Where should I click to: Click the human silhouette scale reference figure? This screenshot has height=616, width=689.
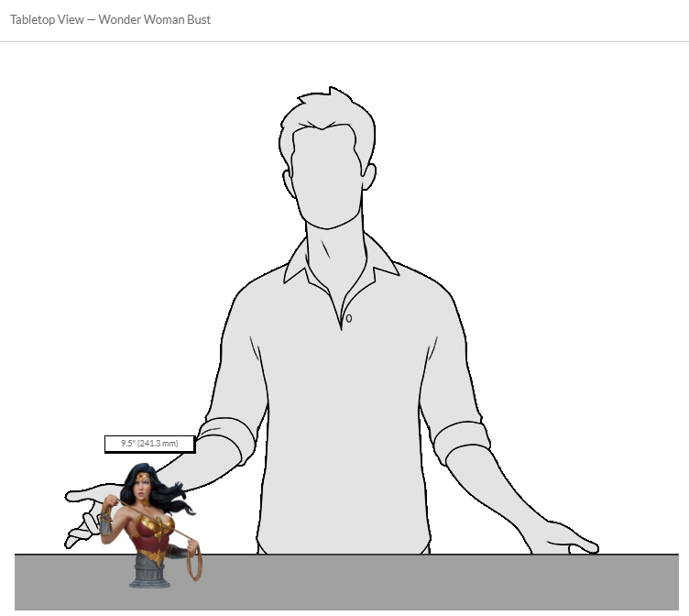coord(332,320)
